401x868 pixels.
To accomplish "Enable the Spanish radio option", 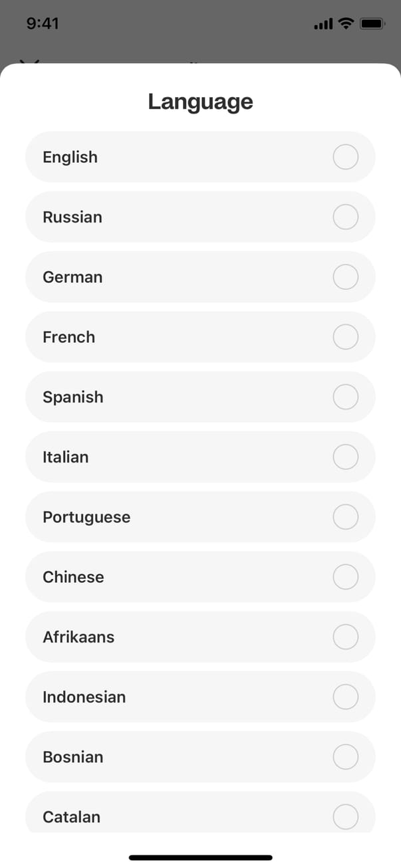I will pyautogui.click(x=345, y=397).
